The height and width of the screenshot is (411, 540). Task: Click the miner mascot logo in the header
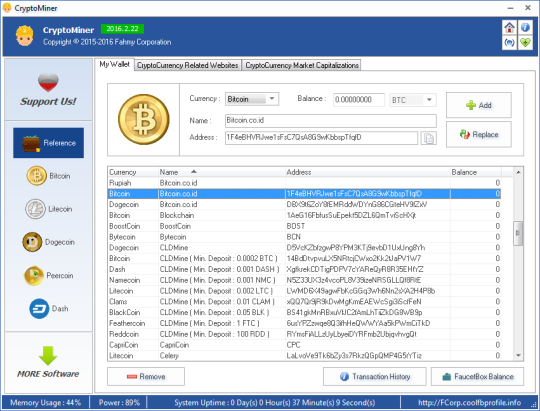pos(24,36)
